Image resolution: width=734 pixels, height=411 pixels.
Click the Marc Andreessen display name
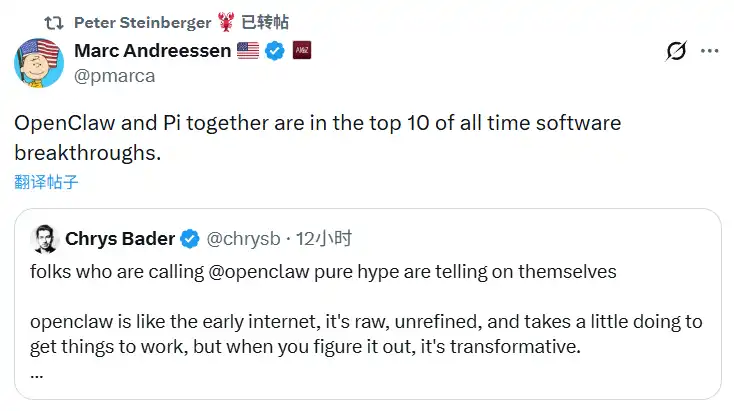click(x=152, y=50)
